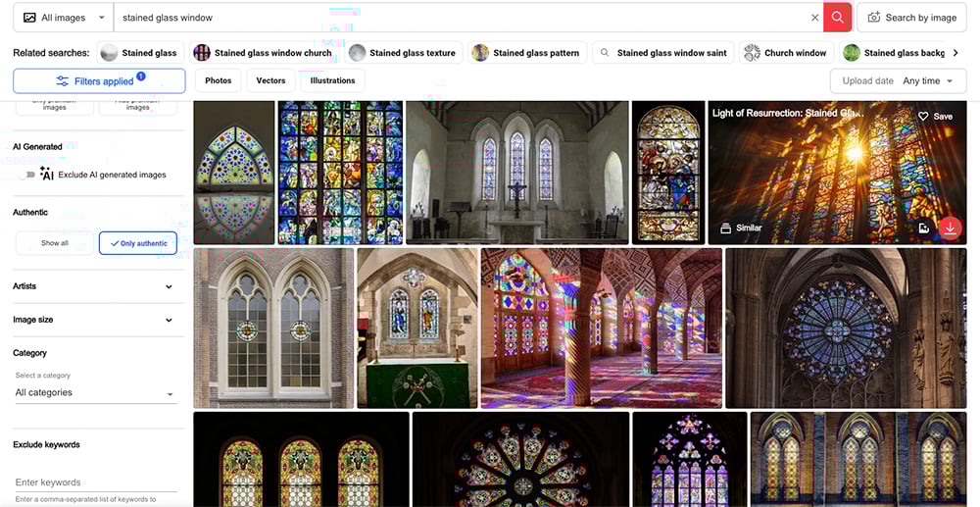Choose related search Stained glass pattern

pyautogui.click(x=527, y=53)
